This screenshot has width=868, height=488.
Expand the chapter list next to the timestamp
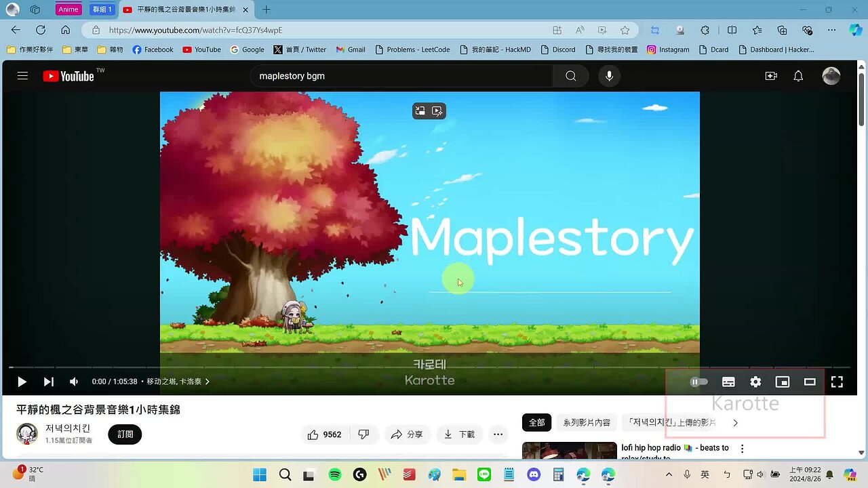click(x=178, y=382)
